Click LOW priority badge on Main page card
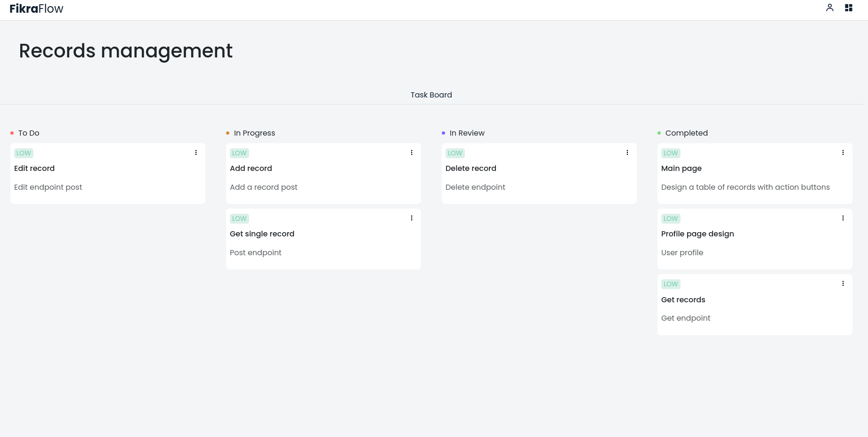868x437 pixels. 670,153
